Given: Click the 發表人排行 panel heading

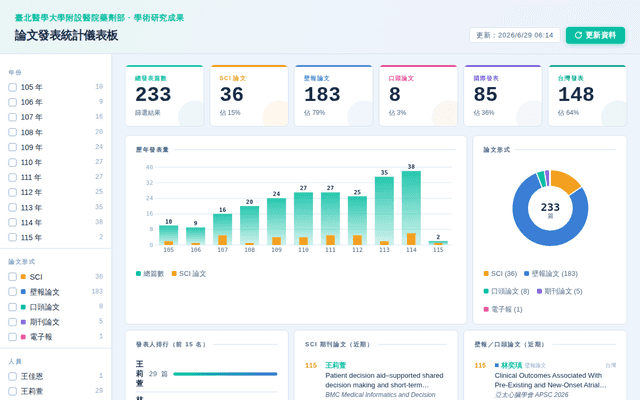Looking at the screenshot, I should [171, 344].
